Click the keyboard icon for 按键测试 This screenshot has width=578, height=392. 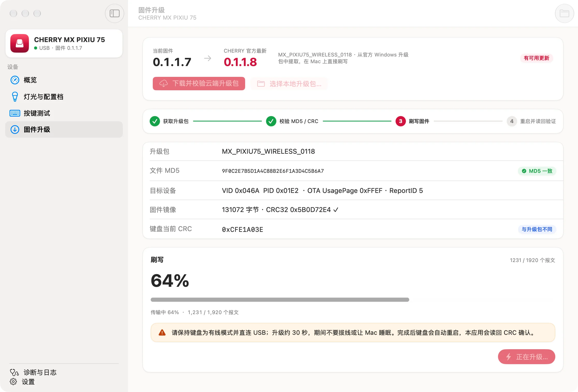coord(15,113)
